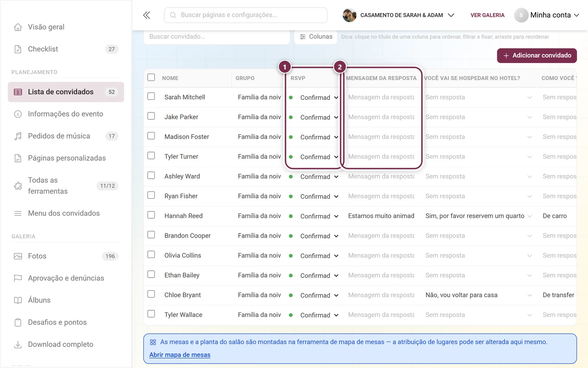Viewport: 588px width, 368px height.
Task: Click the puzzle icon for Todas as ferramentas
Action: [x=18, y=186]
